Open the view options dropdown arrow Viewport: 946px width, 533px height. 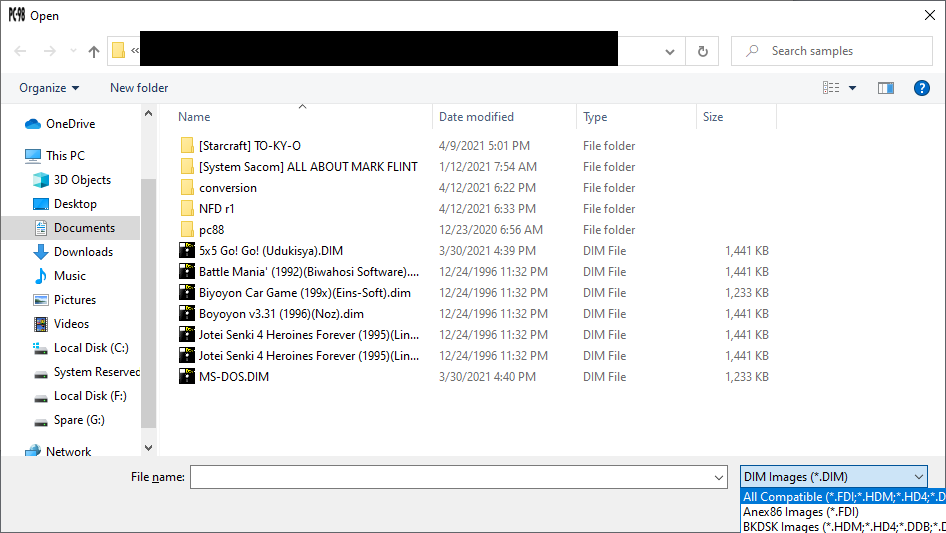(x=852, y=88)
